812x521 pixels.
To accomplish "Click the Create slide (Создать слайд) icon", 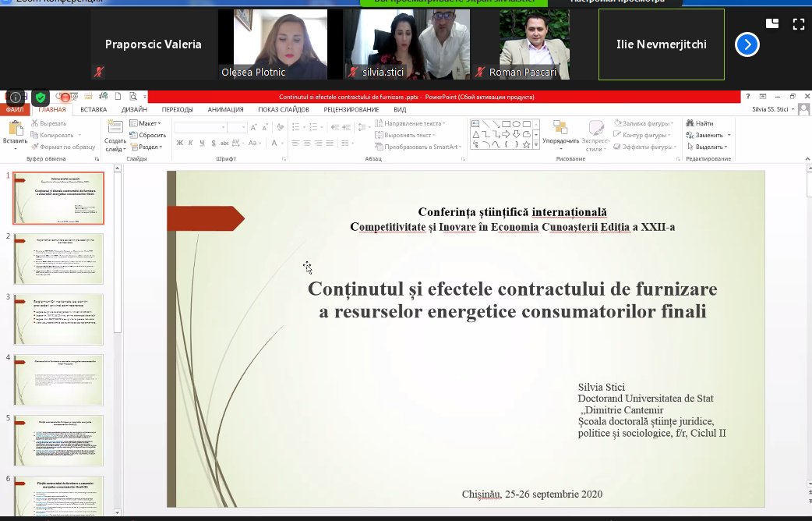I will point(115,127).
